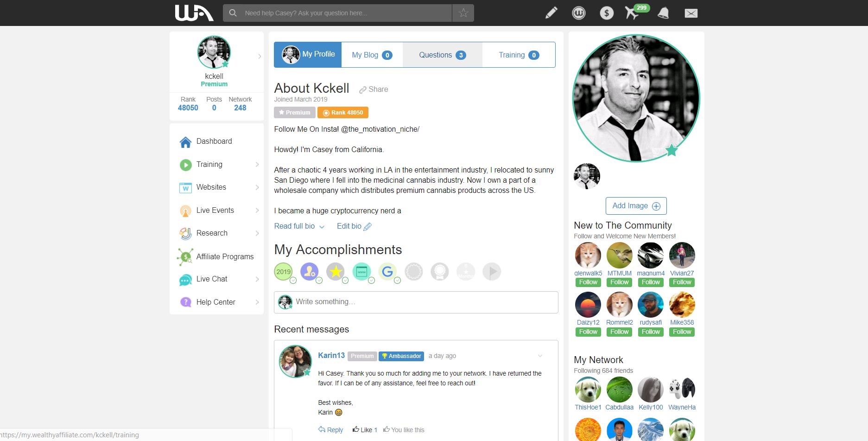Click the Live Chat bubble icon
The height and width of the screenshot is (441, 868).
[185, 280]
